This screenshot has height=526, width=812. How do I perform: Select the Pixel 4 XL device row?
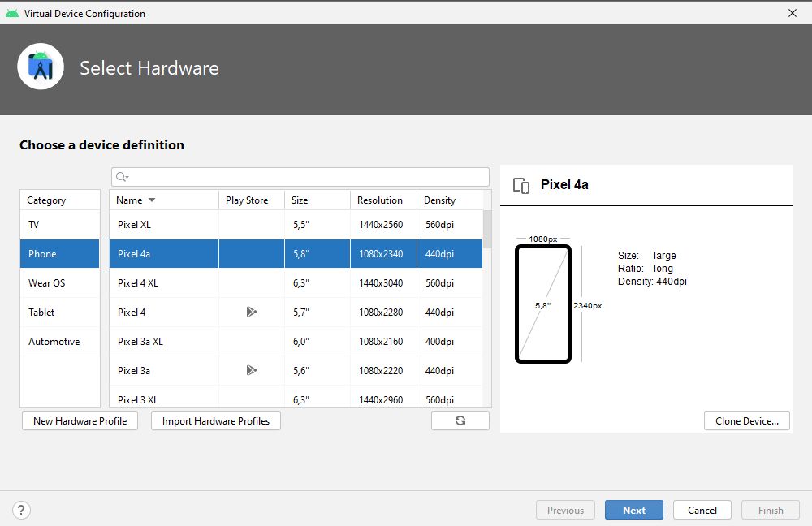click(x=296, y=283)
